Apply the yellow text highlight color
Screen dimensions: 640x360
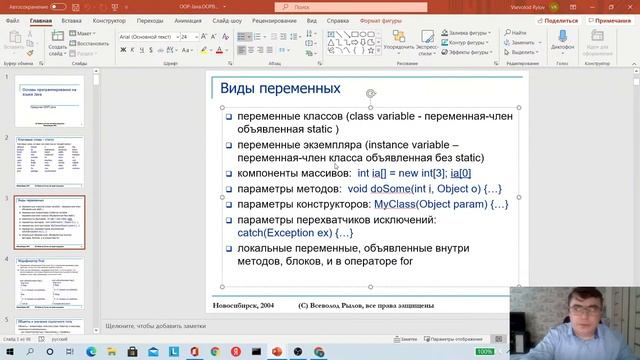(204, 50)
